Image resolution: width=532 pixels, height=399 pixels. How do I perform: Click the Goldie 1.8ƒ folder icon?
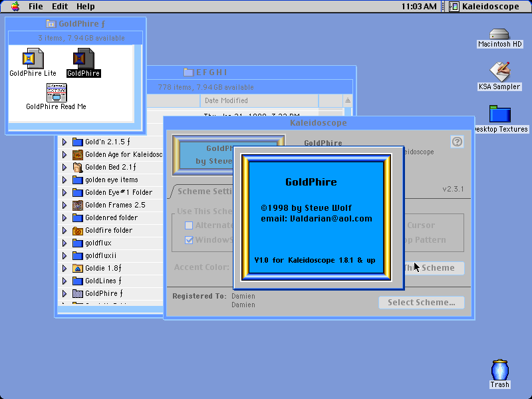pos(78,269)
